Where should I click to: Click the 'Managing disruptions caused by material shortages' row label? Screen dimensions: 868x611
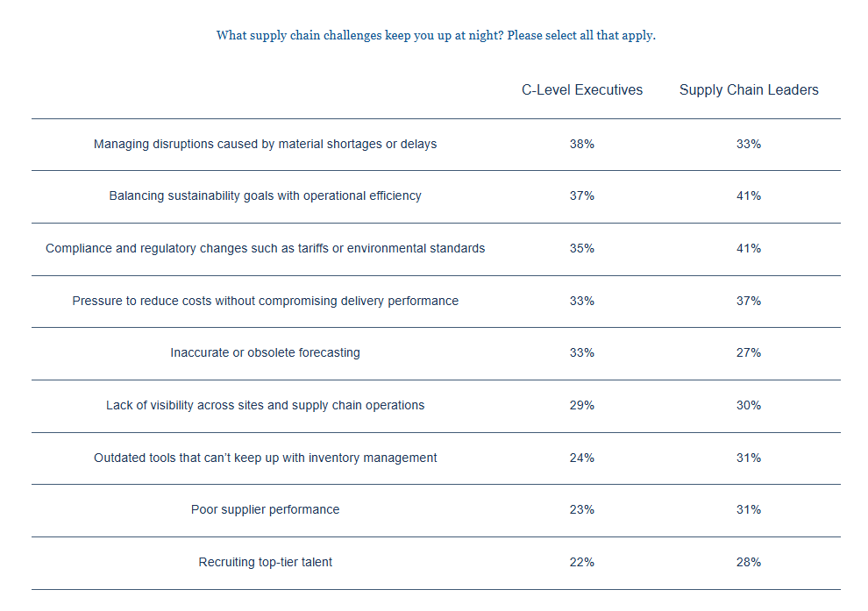(265, 144)
